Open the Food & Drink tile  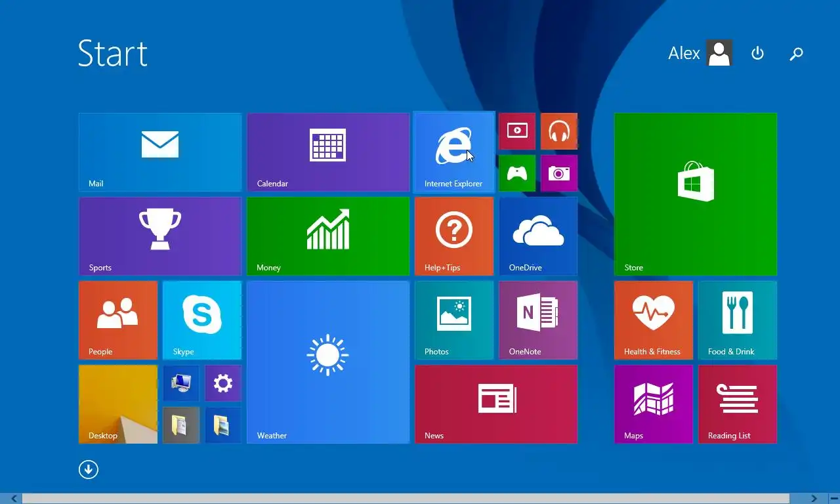(x=738, y=320)
